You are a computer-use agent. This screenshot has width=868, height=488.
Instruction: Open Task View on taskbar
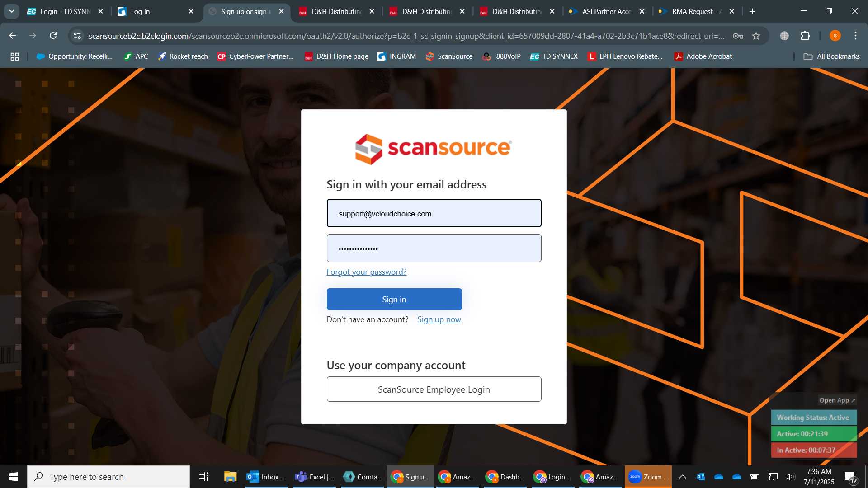(x=203, y=477)
